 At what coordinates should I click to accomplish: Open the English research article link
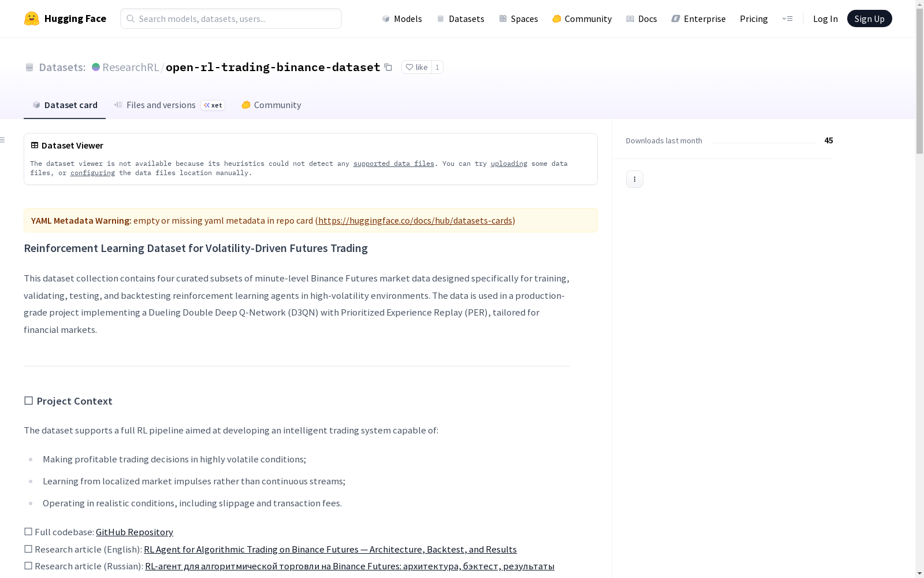(x=330, y=549)
